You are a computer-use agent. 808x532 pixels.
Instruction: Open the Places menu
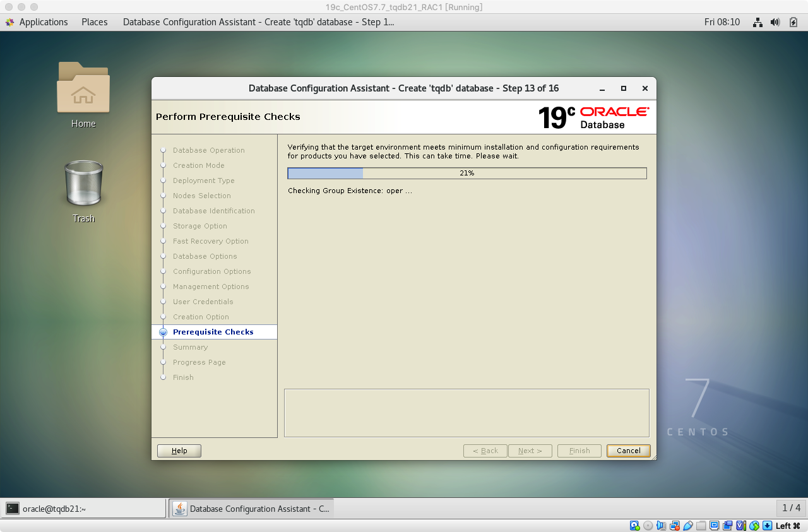click(x=95, y=22)
